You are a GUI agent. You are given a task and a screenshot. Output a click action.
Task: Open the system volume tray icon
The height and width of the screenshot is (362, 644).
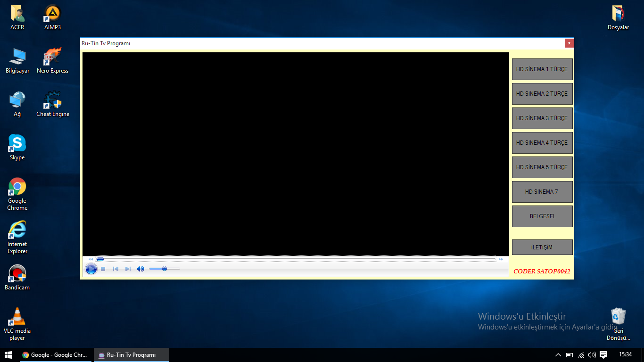pos(592,355)
